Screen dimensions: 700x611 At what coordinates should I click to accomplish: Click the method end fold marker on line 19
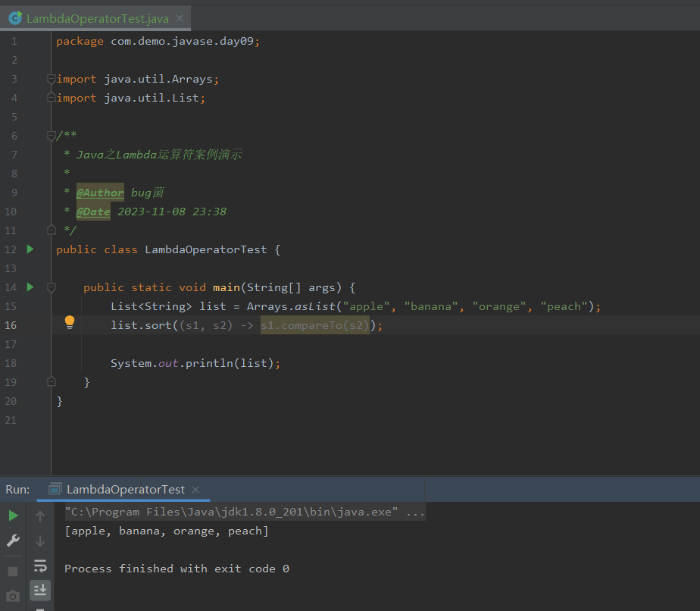52,381
